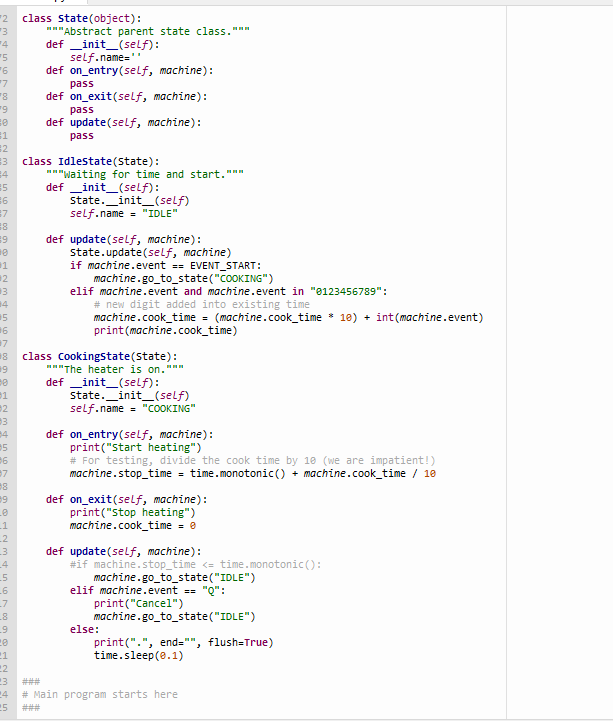Click the machine.cook_time = 0 line

(132, 526)
